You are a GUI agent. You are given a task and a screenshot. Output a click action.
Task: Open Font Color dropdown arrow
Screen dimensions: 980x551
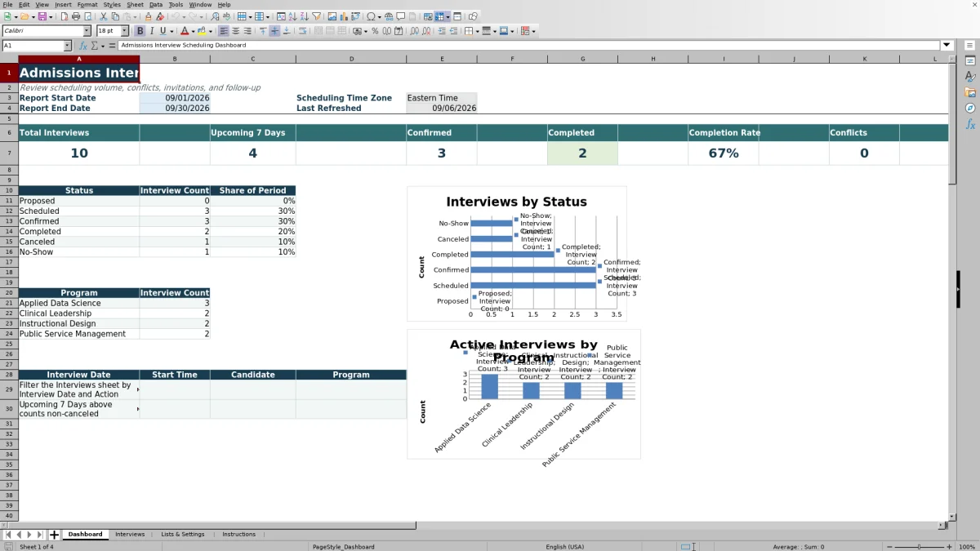(193, 31)
